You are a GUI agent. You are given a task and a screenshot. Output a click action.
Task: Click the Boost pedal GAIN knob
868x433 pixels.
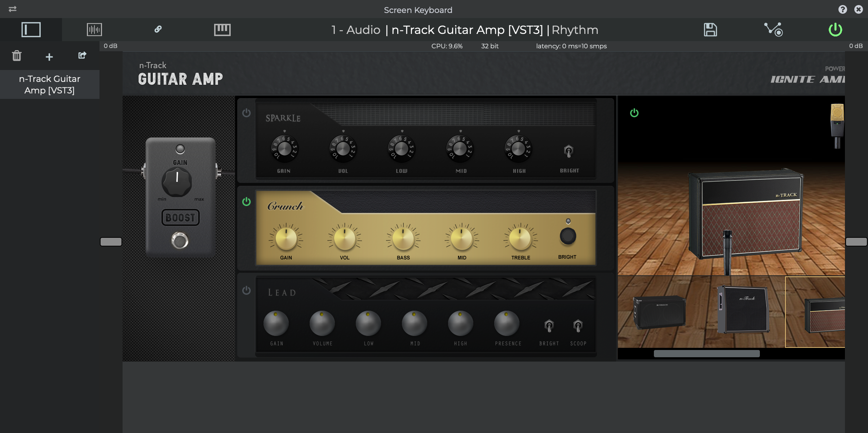(x=177, y=181)
